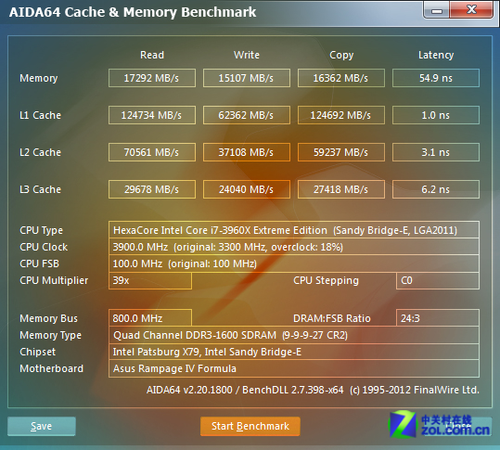Viewport: 500px width, 450px height.
Task: Click the Start Benchmark button
Action: (250, 426)
